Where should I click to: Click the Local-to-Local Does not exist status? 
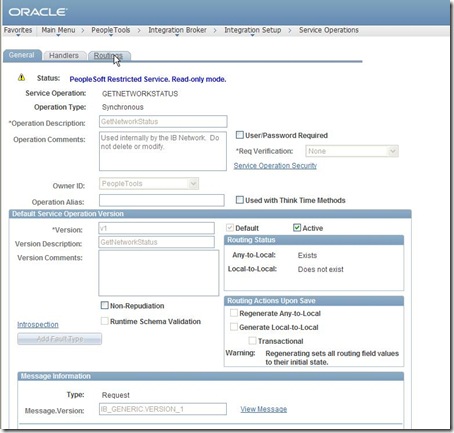pyautogui.click(x=321, y=269)
